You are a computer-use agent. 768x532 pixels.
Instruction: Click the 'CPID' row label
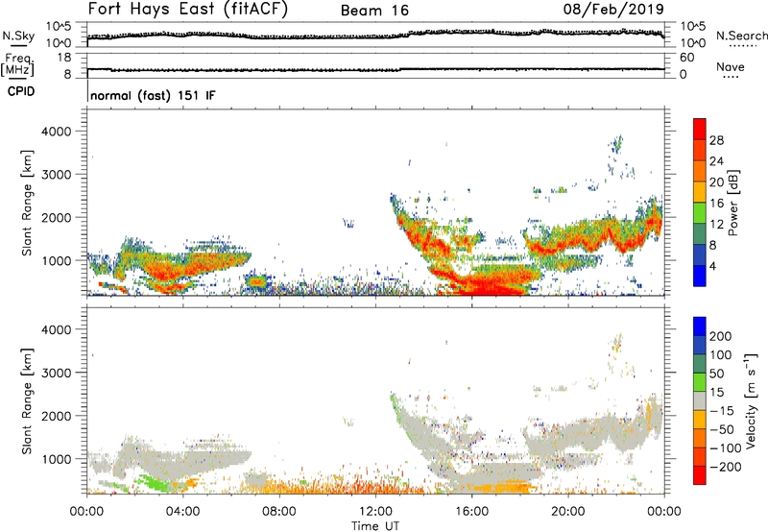tap(21, 91)
